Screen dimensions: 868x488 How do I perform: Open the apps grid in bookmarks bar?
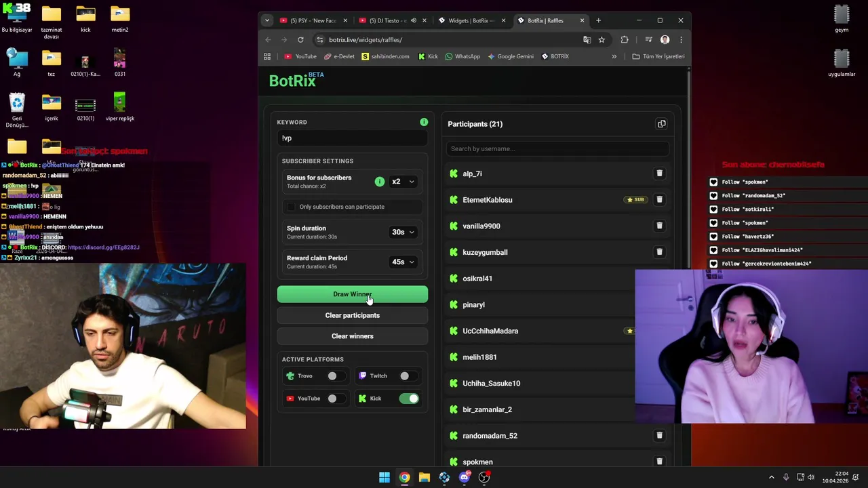point(267,56)
